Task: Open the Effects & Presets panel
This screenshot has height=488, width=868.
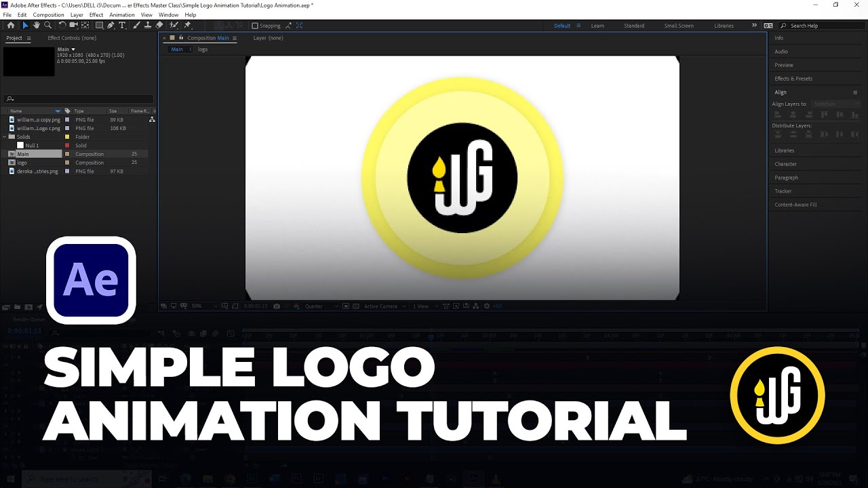Action: 793,79
